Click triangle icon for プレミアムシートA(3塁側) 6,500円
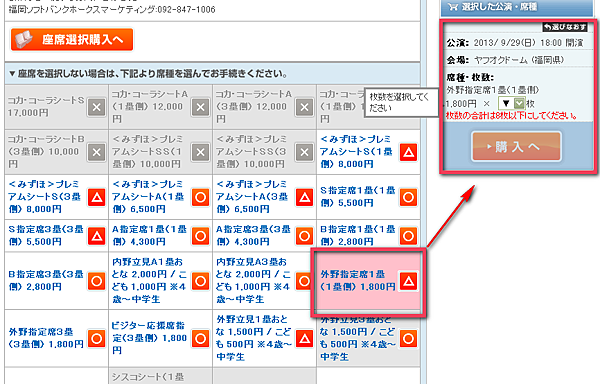Screen dimensions: 600x384 coord(305,197)
